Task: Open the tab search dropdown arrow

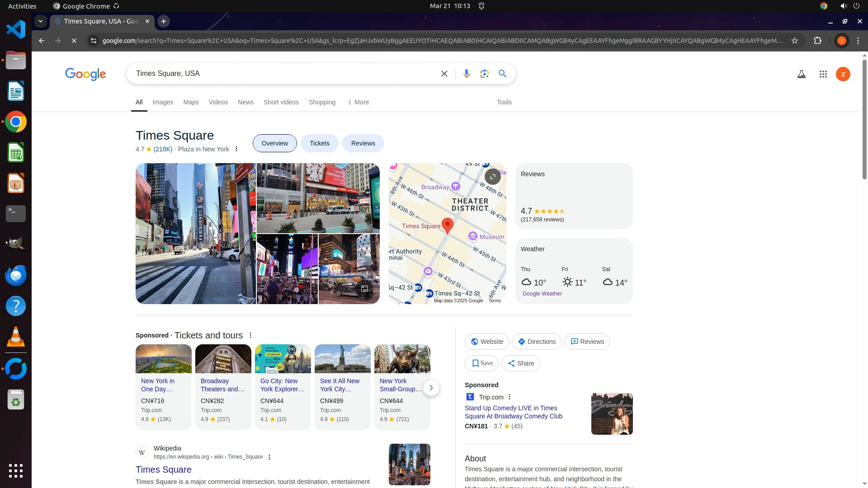Action: pyautogui.click(x=41, y=21)
